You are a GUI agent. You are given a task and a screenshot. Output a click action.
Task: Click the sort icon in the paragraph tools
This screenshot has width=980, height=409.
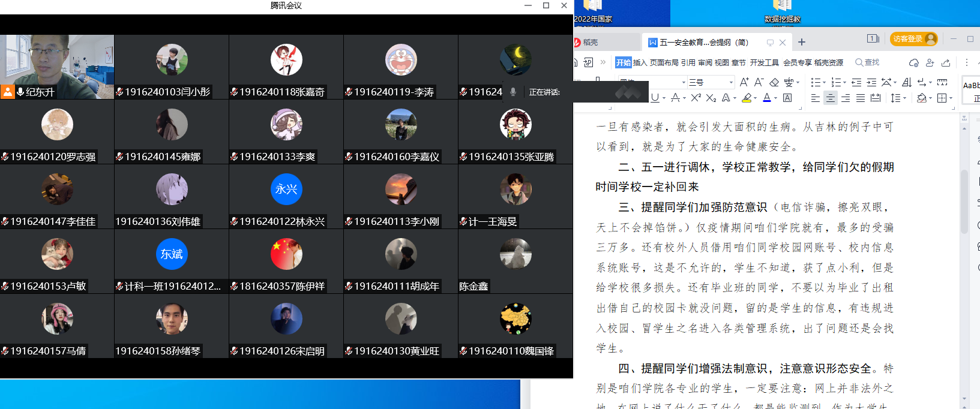pos(907,82)
